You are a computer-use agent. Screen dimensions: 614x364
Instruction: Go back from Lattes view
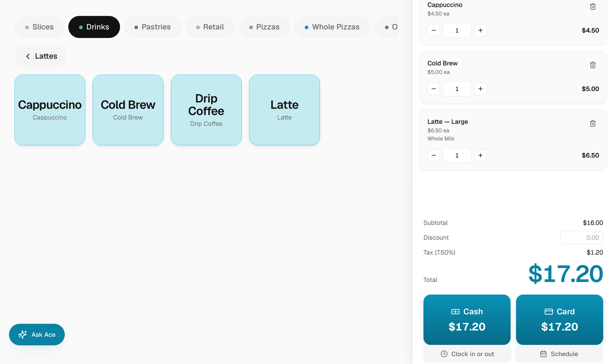(40, 56)
